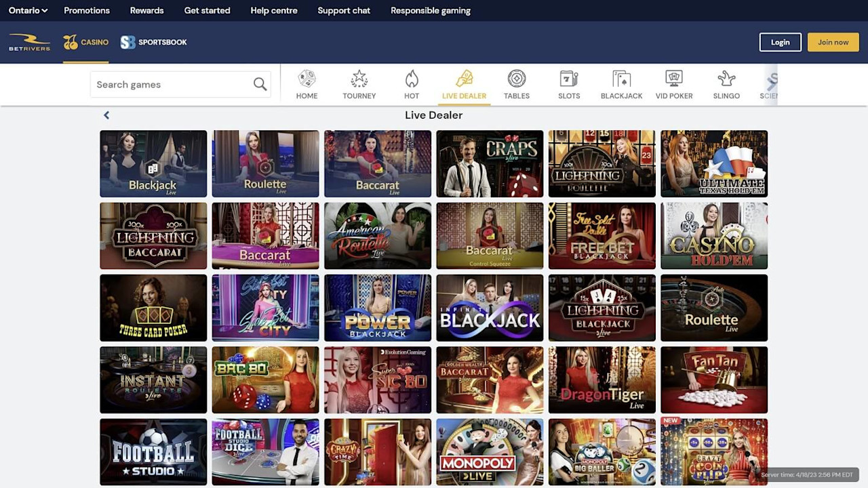Open Golden Wealth Baccarat
Screen dimensions: 868x488
click(490, 380)
